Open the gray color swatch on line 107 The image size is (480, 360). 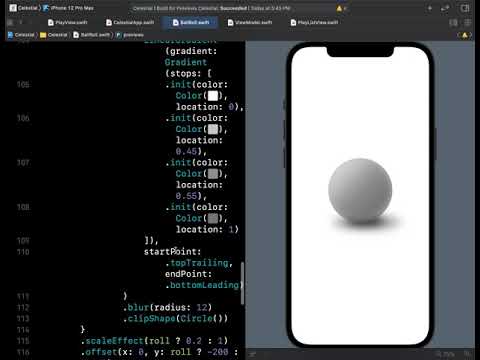click(213, 174)
